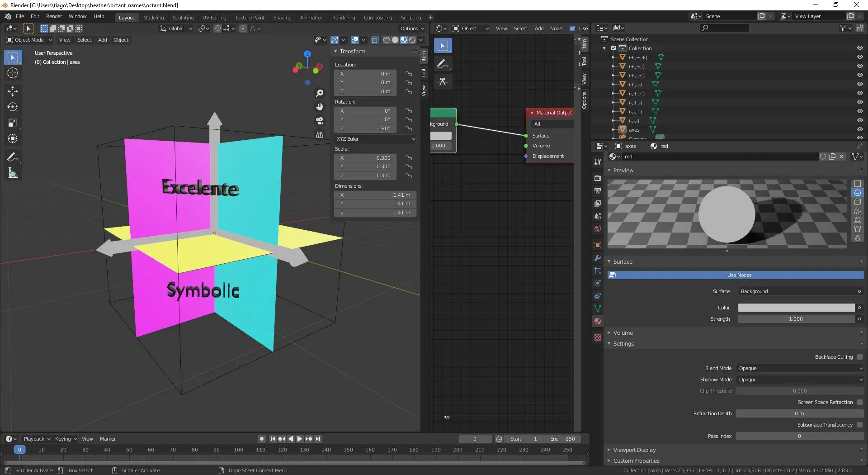The width and height of the screenshot is (868, 475).
Task: Enable the Subsurface Translucency checkbox
Action: (x=860, y=425)
